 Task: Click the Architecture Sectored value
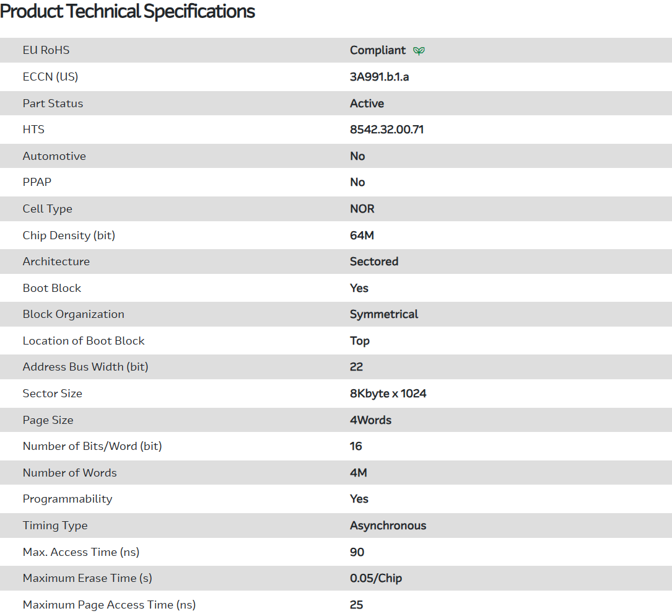pyautogui.click(x=374, y=262)
